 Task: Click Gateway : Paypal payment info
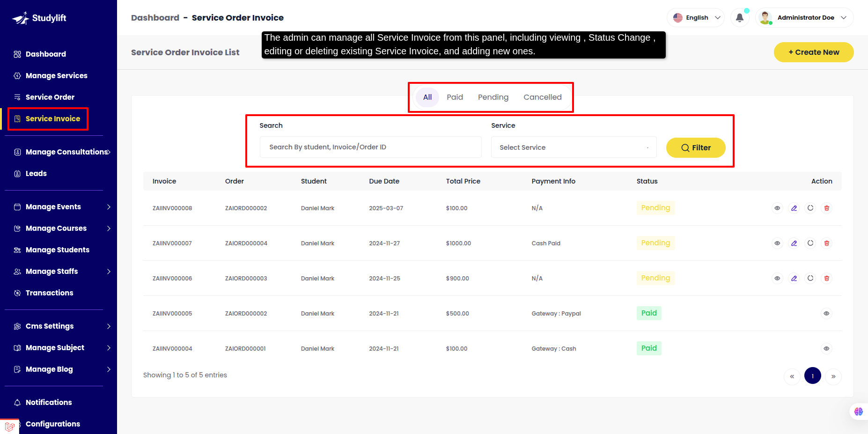556,314
